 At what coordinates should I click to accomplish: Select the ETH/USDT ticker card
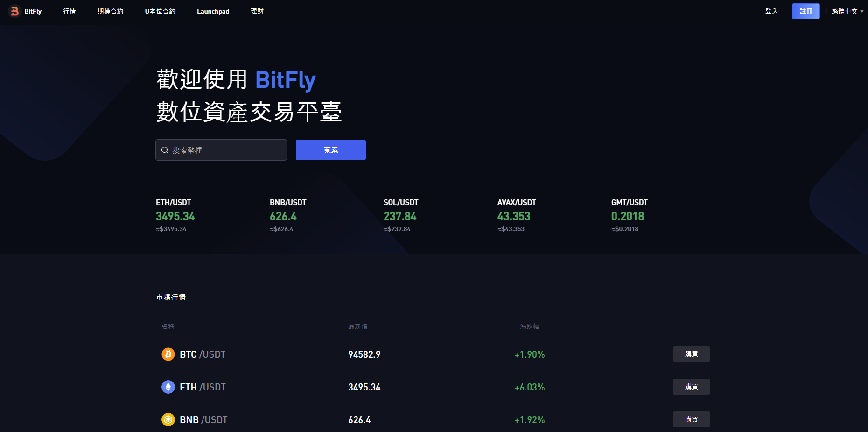click(x=175, y=215)
